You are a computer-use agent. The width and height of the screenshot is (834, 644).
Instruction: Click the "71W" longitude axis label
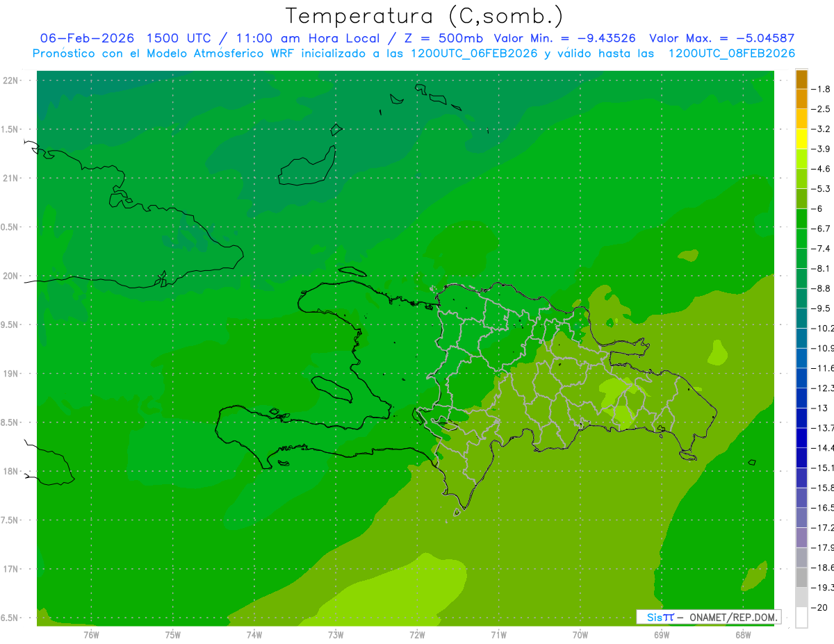click(498, 634)
